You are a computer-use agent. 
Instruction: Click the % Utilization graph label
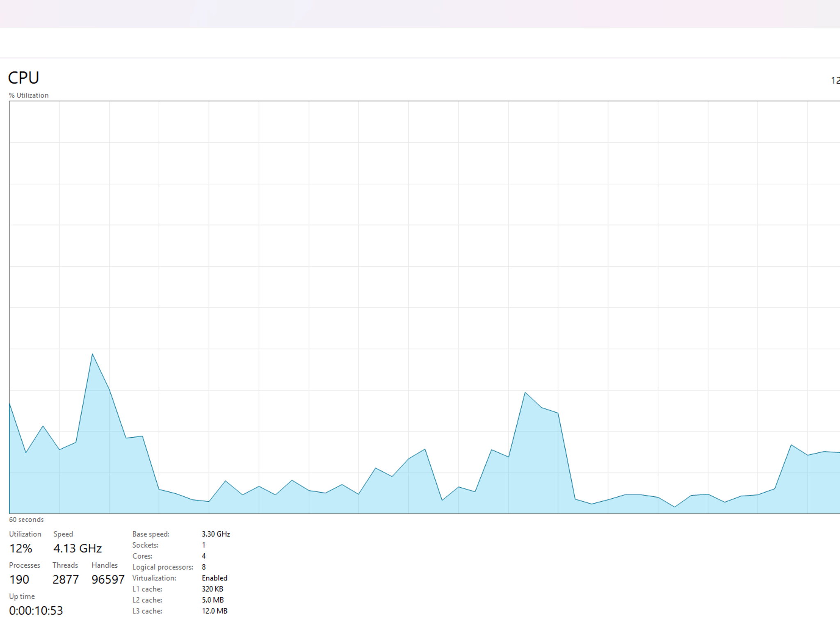[x=29, y=95]
